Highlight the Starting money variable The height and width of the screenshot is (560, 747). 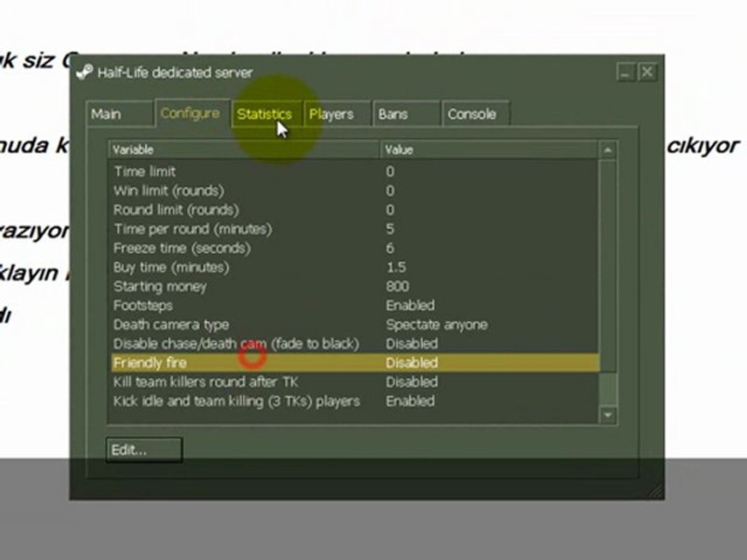[355, 287]
